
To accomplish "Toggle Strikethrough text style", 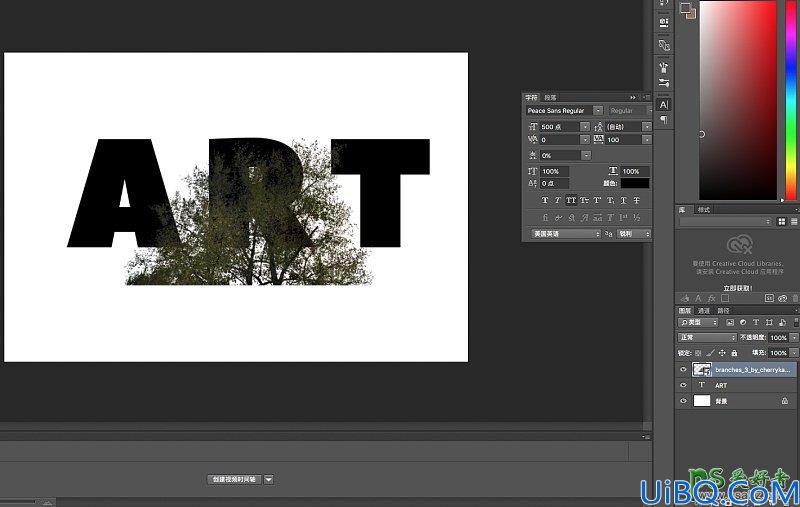I will [x=636, y=200].
